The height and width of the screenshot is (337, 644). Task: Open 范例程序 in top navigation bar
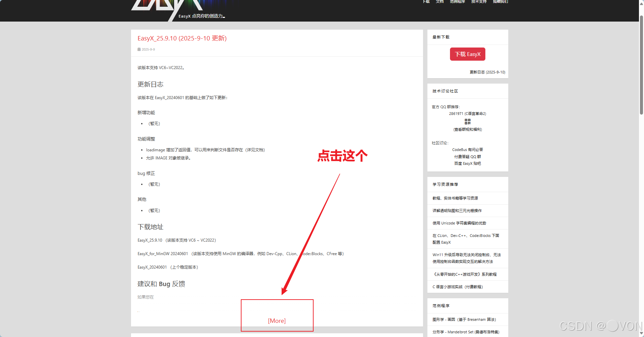457,2
